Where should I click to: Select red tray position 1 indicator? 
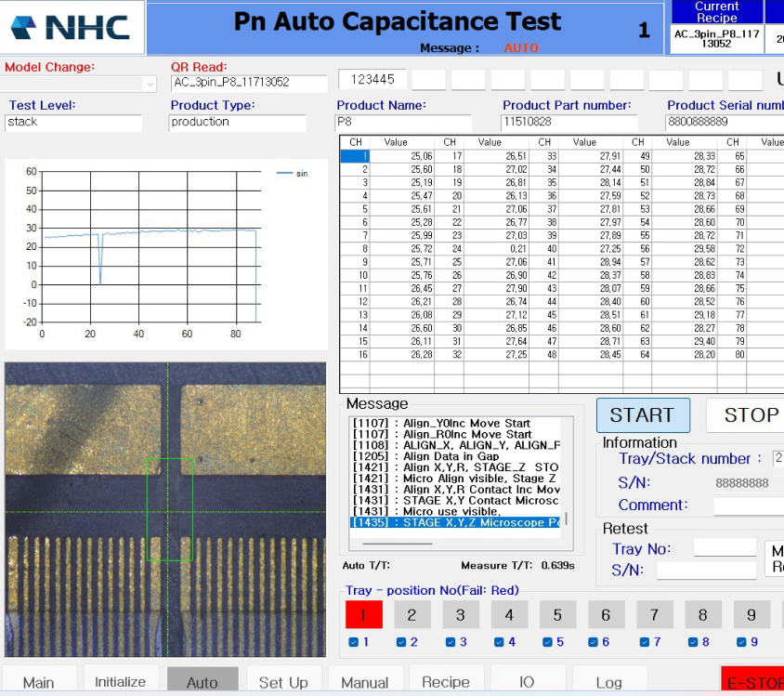363,614
